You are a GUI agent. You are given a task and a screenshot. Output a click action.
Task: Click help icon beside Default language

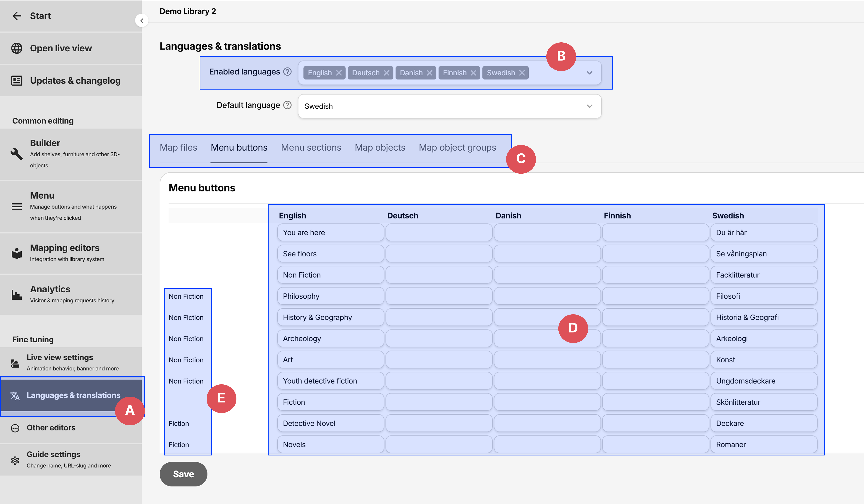[x=287, y=105]
